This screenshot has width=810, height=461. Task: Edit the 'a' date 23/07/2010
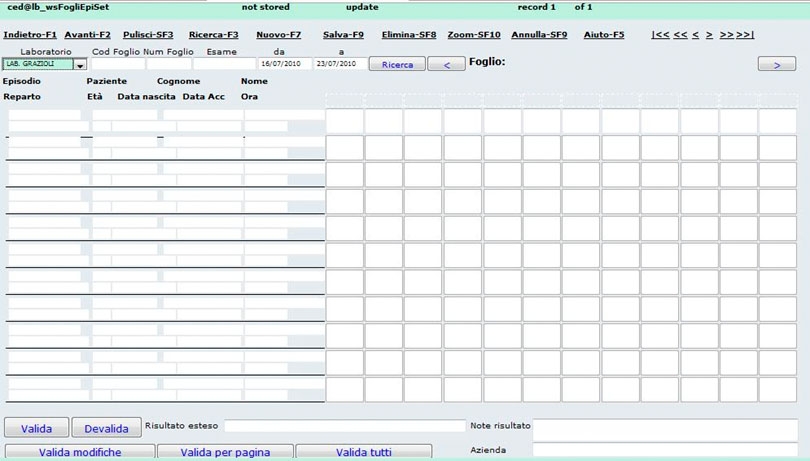[340, 64]
